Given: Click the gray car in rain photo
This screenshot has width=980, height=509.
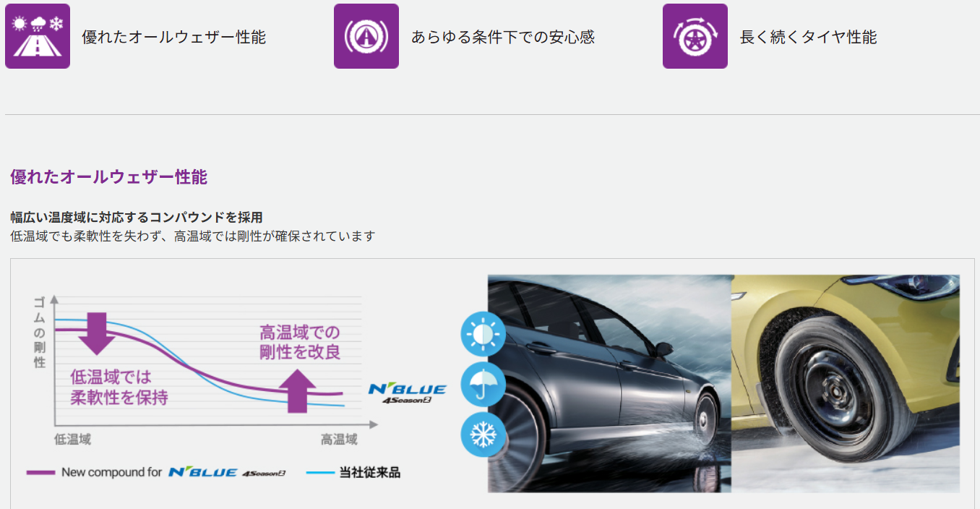Looking at the screenshot, I should click(x=609, y=383).
